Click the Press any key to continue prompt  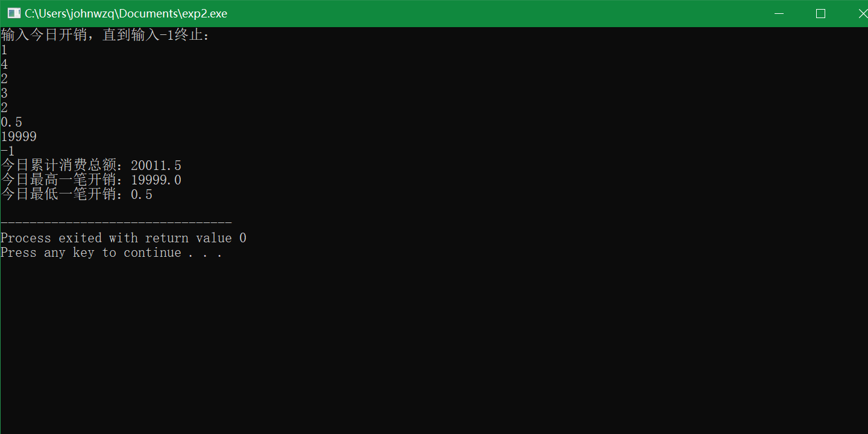coord(112,252)
